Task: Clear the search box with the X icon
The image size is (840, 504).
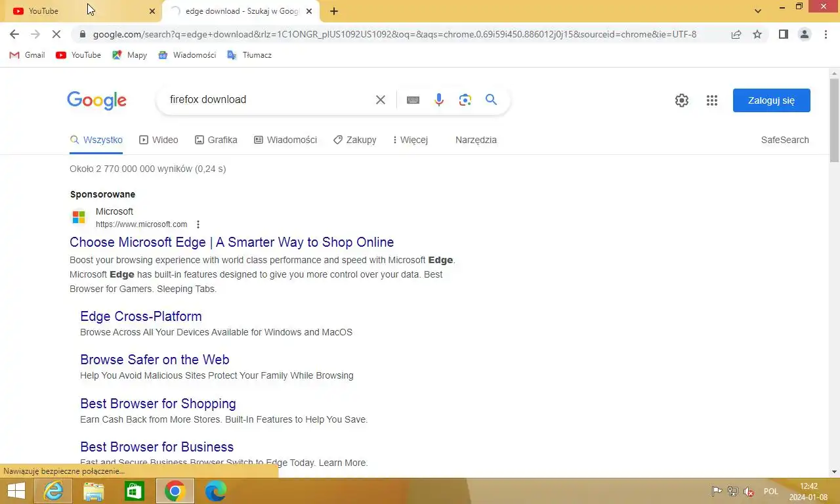Action: click(x=381, y=100)
